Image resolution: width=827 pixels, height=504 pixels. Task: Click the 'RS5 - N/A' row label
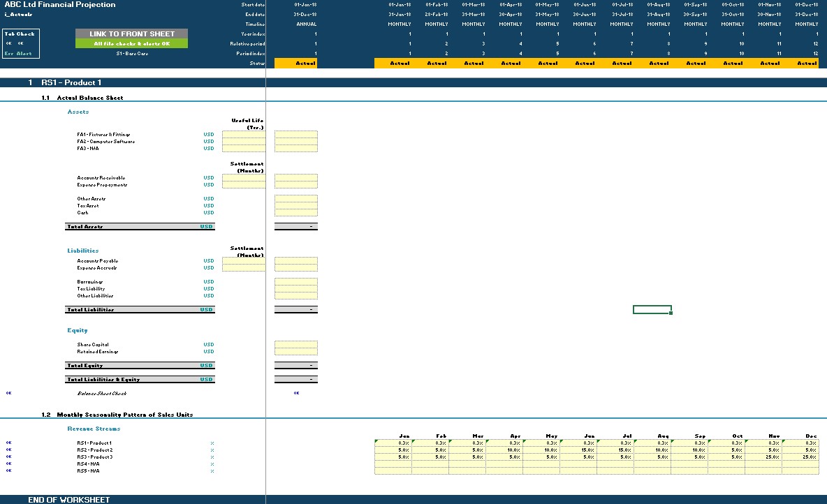pos(88,471)
